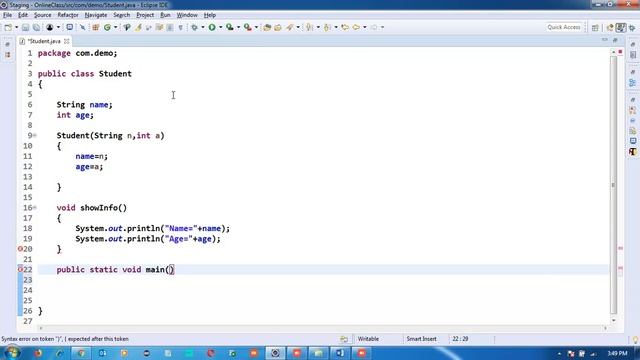
Task: Click the Run External Tools icon
Action: pyautogui.click(x=248, y=27)
